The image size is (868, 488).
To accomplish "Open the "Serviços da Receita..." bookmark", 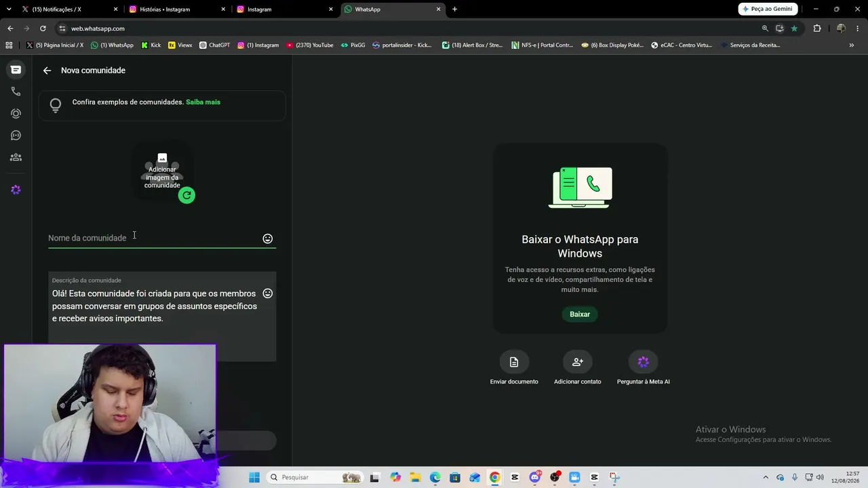I will point(751,45).
